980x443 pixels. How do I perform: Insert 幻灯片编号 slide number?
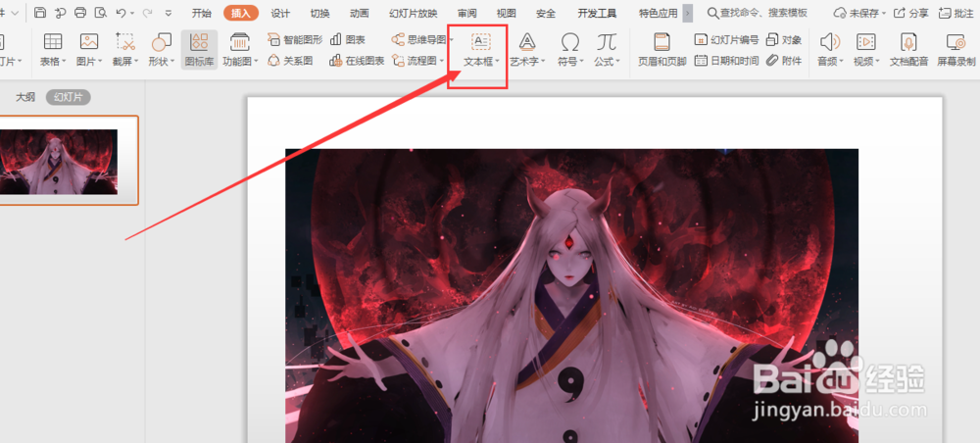click(726, 40)
